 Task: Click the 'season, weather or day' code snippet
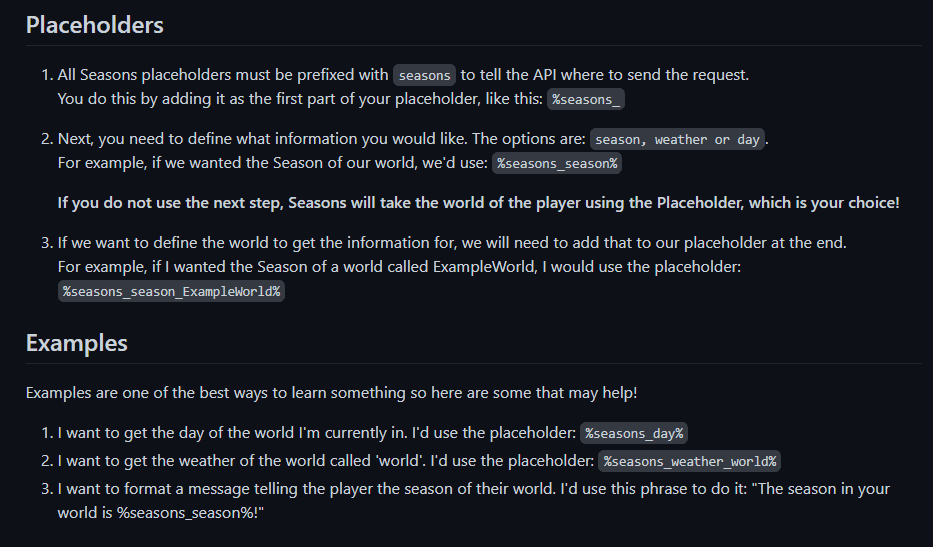point(678,139)
